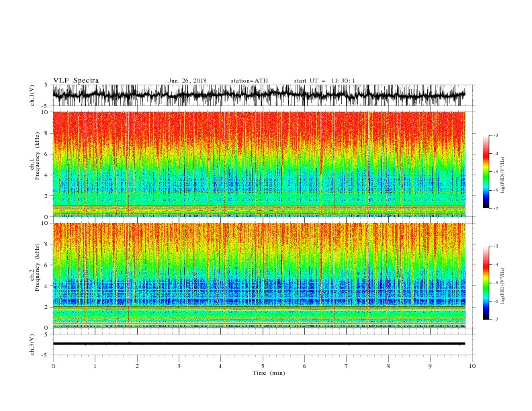Select the "Jun. 26, 2018" date label
Image resolution: width=532 pixels, height=411 pixels.
tap(187, 81)
